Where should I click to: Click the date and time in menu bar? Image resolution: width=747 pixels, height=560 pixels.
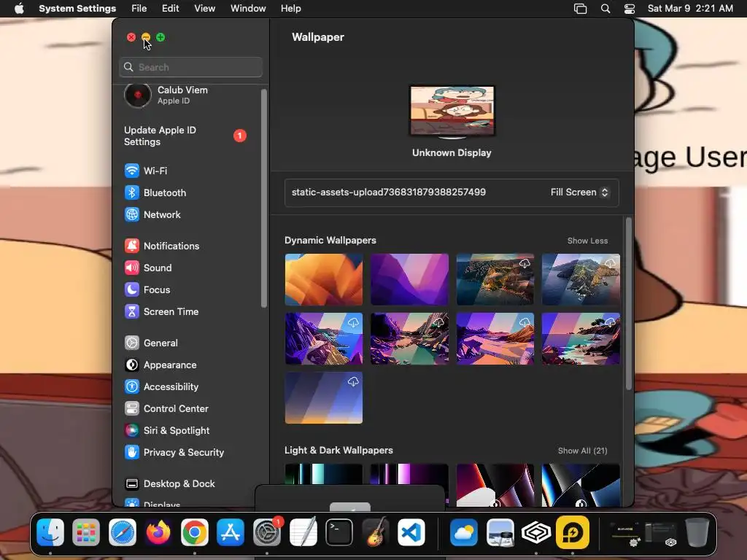pyautogui.click(x=690, y=9)
